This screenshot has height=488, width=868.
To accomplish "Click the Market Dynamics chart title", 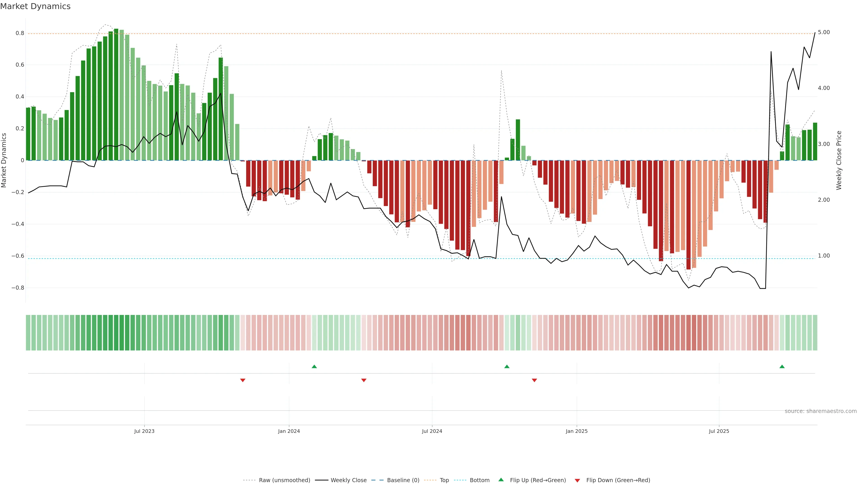I will (x=35, y=6).
